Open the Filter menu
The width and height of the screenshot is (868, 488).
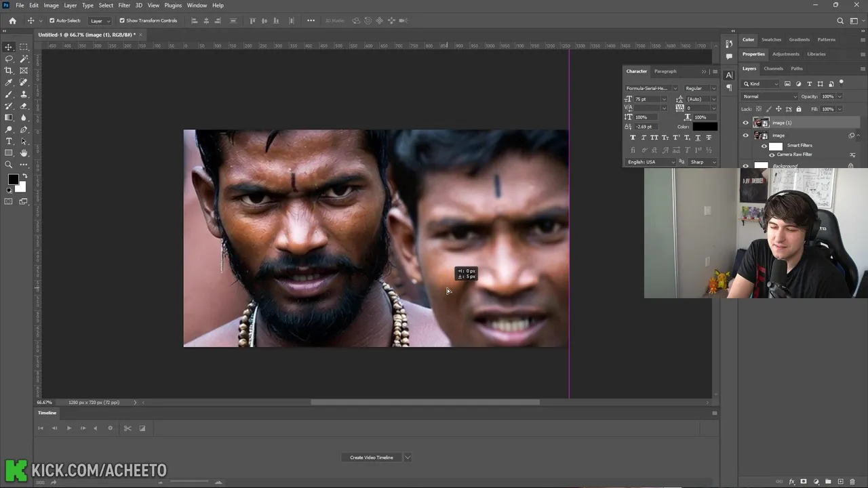pyautogui.click(x=124, y=5)
